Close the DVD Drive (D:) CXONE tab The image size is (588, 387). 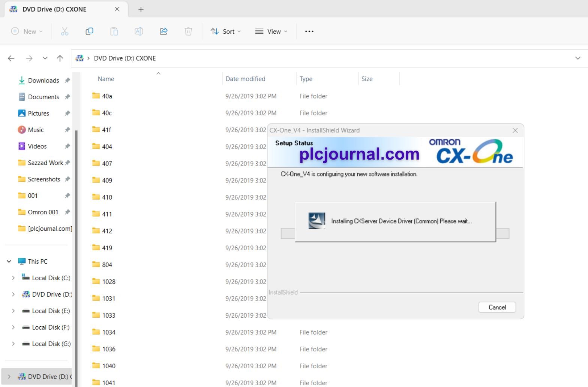(x=117, y=9)
